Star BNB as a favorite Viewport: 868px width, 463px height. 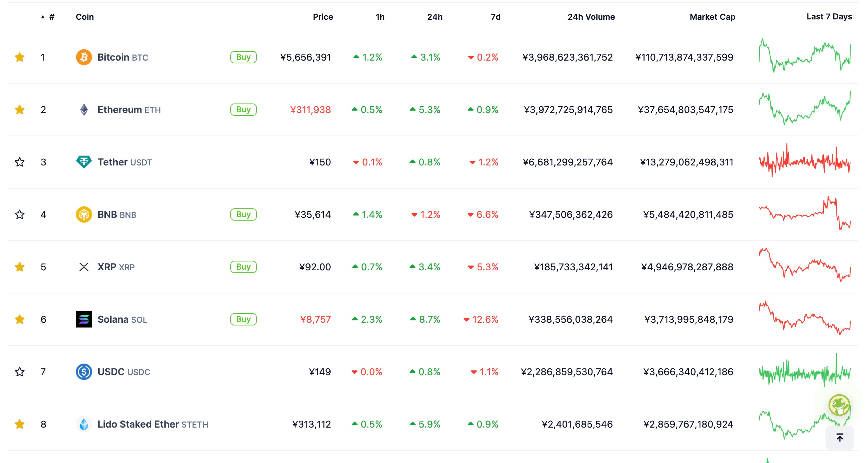click(20, 214)
